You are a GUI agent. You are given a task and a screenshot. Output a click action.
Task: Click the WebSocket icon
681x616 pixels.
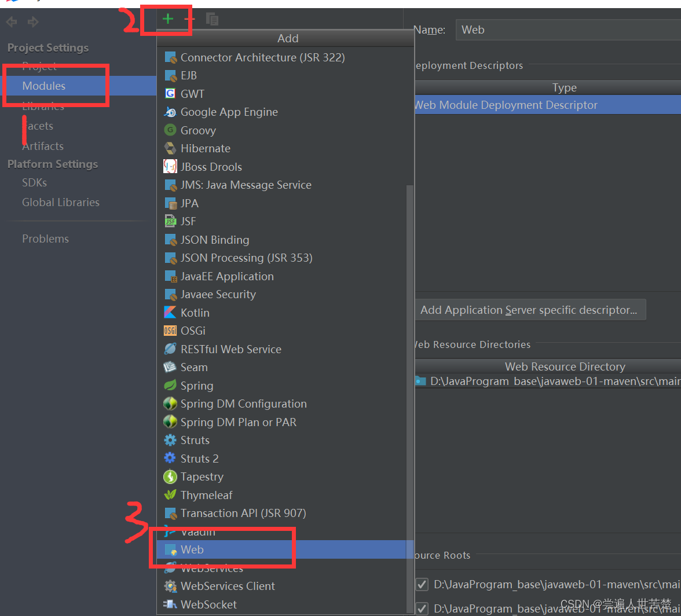click(x=170, y=604)
